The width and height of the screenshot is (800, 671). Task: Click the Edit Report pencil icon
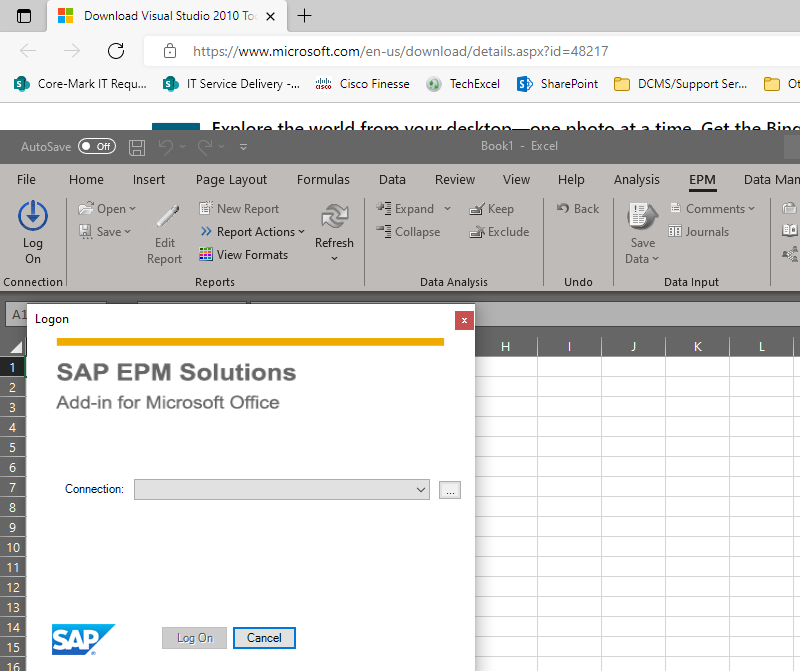click(x=167, y=216)
